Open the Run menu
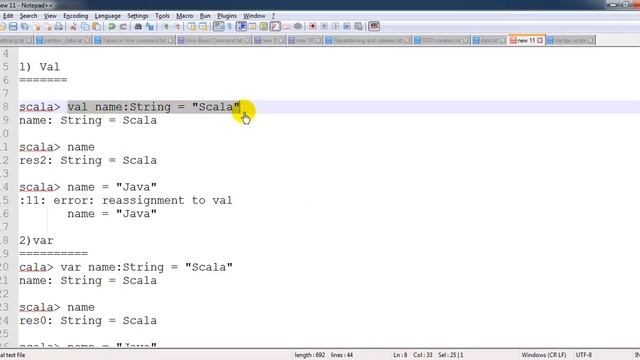This screenshot has height=360, width=640. 205,16
